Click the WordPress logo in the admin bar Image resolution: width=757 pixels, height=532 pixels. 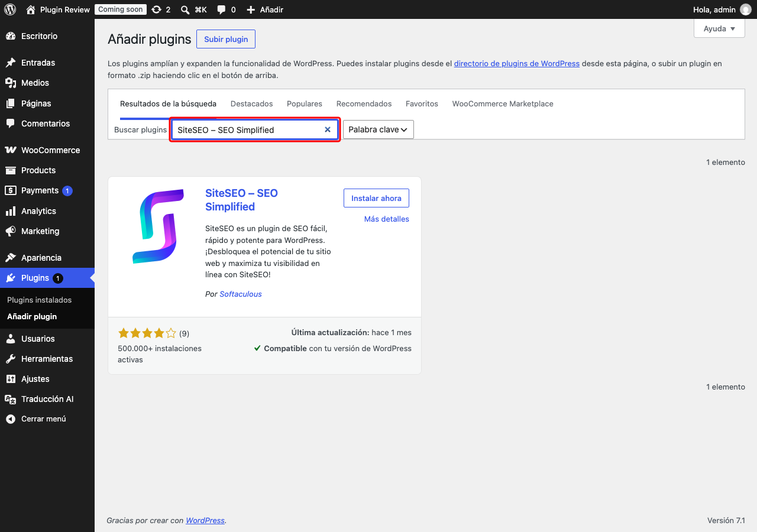point(10,9)
